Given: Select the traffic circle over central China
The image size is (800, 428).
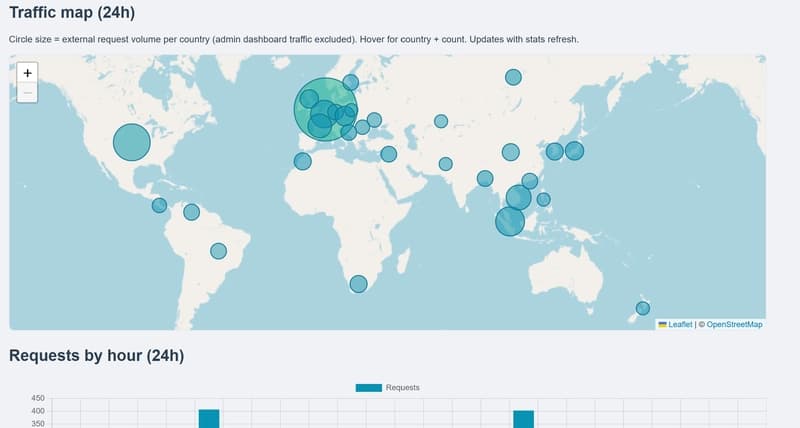Looking at the screenshot, I should click(511, 152).
